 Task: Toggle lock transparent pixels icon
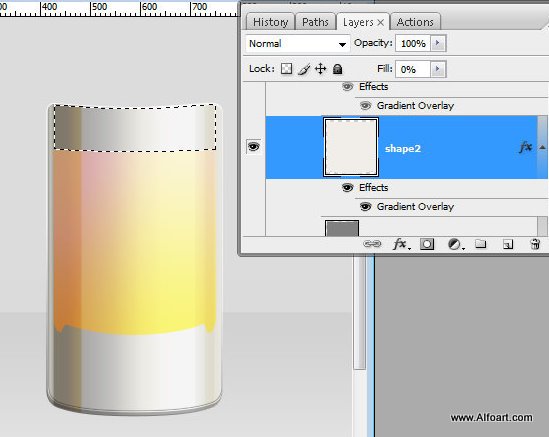[x=286, y=69]
